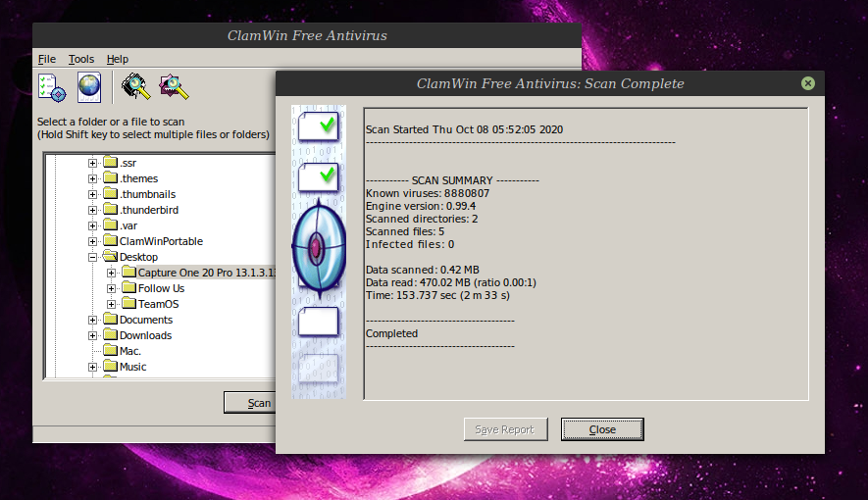Screen dimensions: 868x500
Task: Expand the Music folder node
Action: [x=92, y=367]
